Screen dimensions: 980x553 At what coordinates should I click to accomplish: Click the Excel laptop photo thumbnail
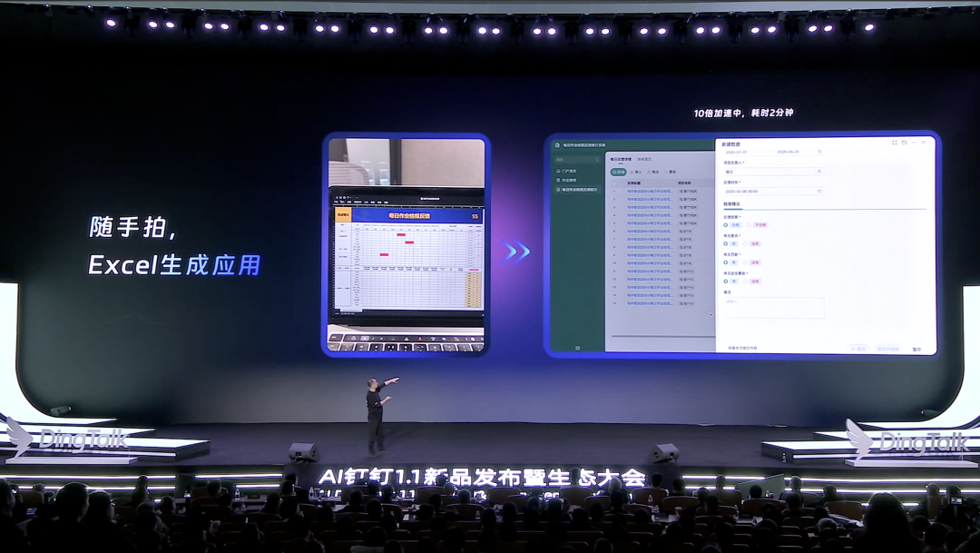407,244
